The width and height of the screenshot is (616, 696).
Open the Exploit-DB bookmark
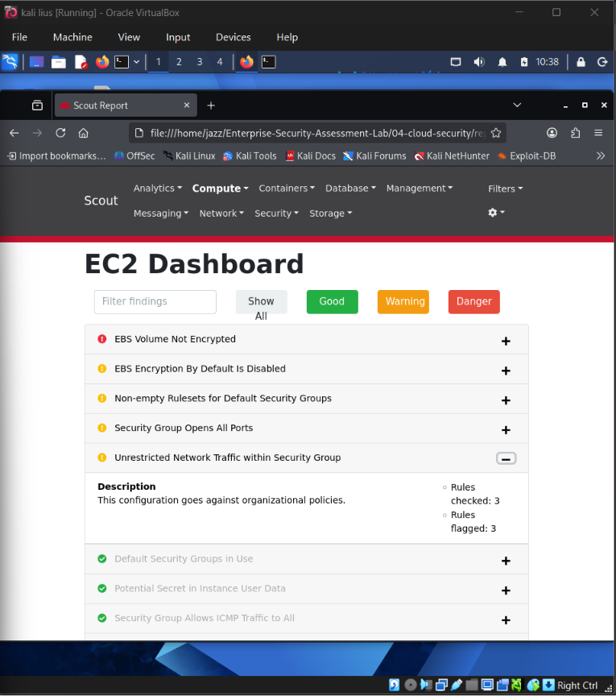point(527,155)
